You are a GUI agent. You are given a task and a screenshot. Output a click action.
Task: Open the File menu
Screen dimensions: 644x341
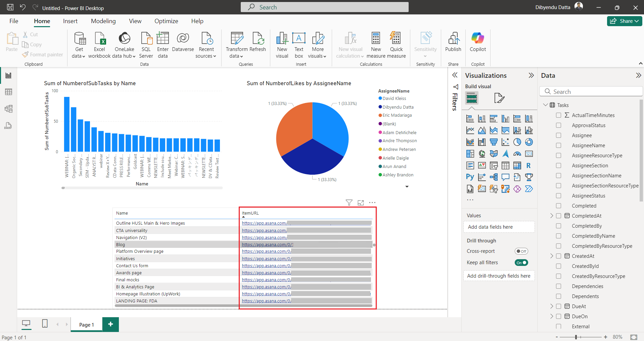14,21
